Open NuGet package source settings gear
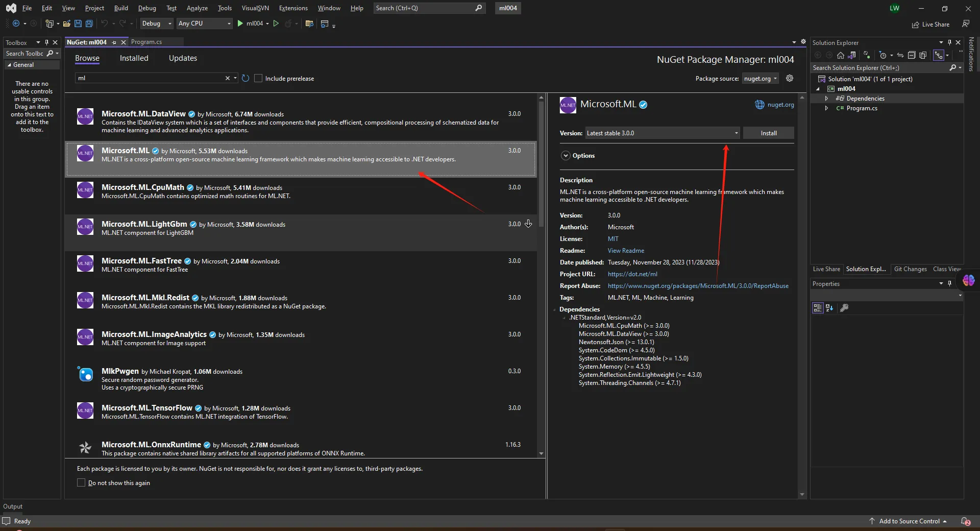The width and height of the screenshot is (980, 531). 790,78
